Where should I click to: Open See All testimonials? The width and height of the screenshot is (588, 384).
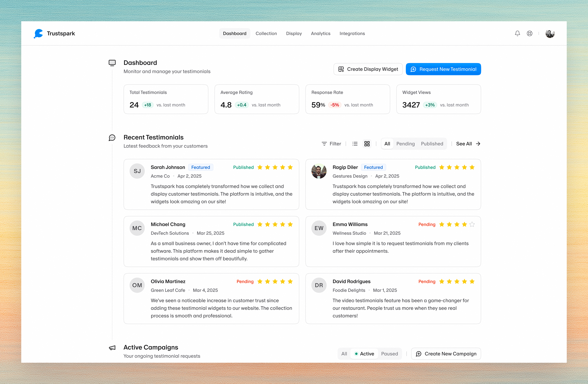point(464,144)
